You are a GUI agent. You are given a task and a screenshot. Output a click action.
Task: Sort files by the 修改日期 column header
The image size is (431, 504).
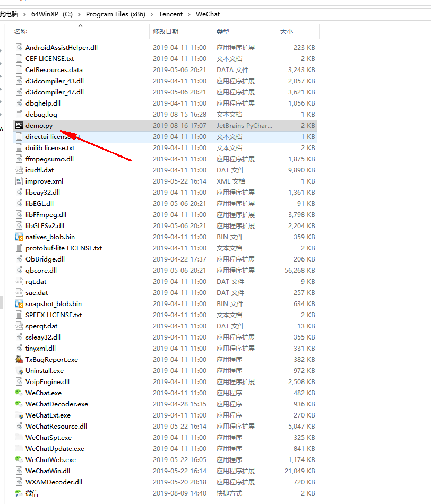point(166,31)
